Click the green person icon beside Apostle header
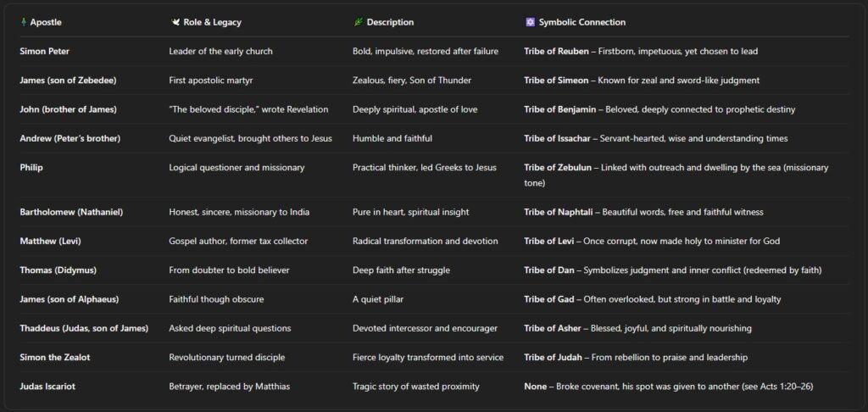The image size is (868, 412). (23, 22)
